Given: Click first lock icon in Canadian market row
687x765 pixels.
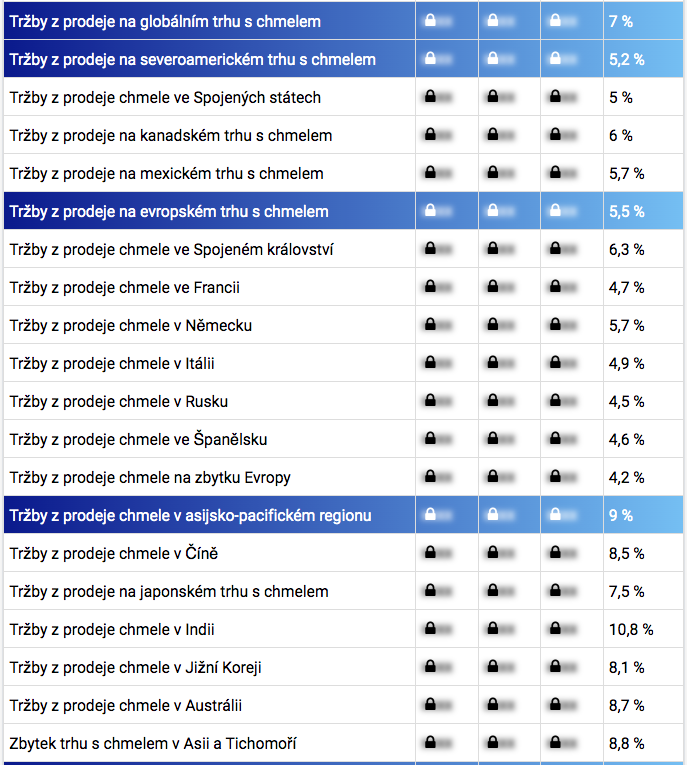Looking at the screenshot, I should pyautogui.click(x=430, y=135).
